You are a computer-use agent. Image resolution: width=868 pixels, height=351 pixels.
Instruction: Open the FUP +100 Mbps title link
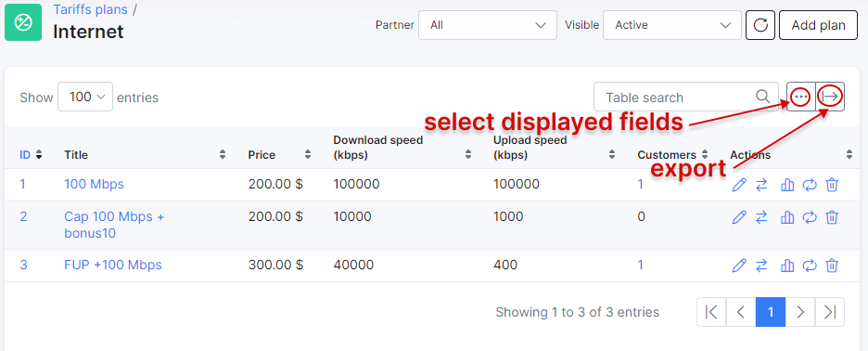click(113, 265)
